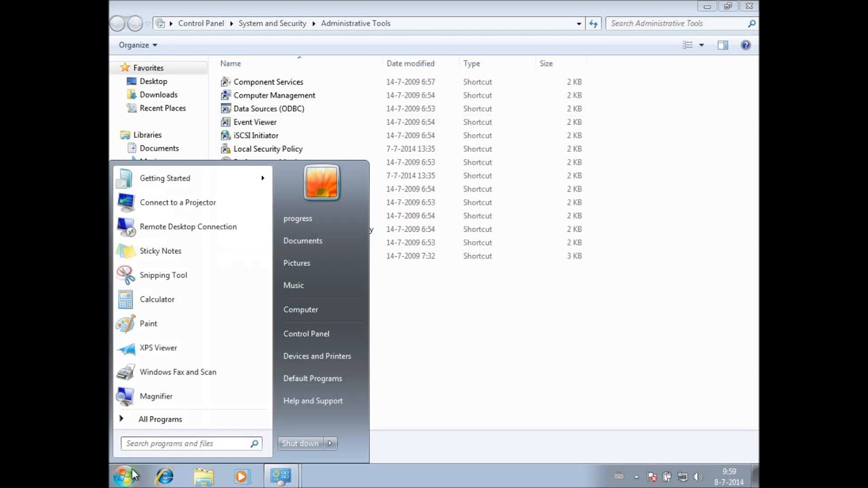Launch Sticky Notes
Screen dimensions: 868x488
[x=193, y=251]
